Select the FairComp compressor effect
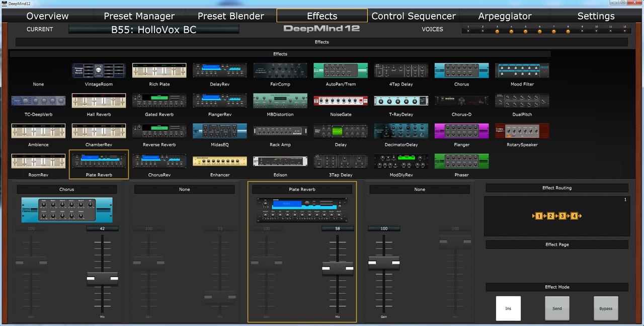This screenshot has width=644, height=326. pyautogui.click(x=280, y=70)
